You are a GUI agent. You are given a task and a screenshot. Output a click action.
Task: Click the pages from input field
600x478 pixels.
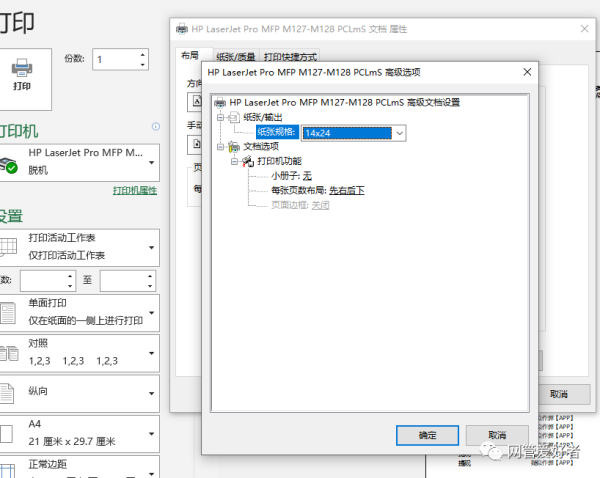click(43, 281)
